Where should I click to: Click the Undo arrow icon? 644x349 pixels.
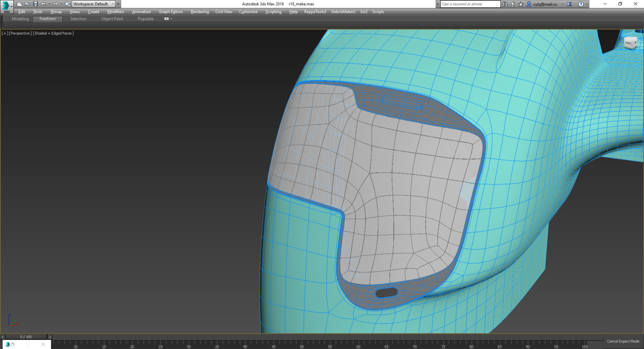click(43, 4)
